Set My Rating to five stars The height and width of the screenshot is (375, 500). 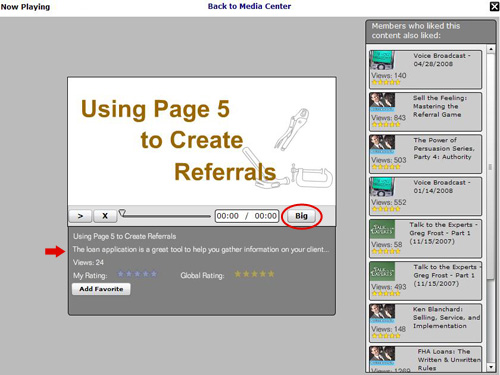(154, 274)
